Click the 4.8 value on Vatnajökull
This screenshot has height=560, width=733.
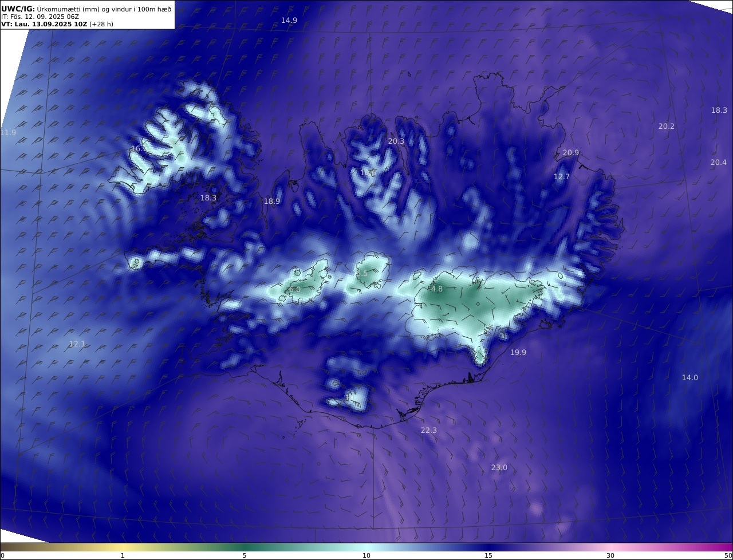[x=436, y=289]
